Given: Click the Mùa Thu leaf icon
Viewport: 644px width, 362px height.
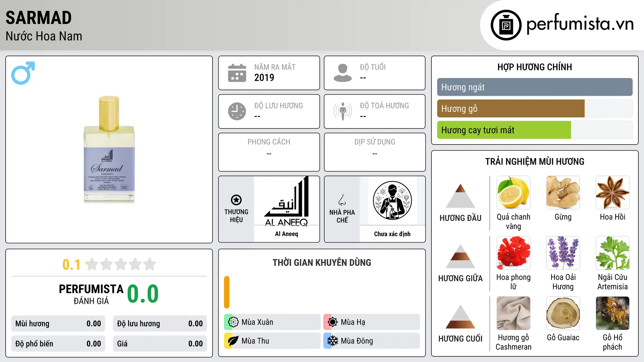Looking at the screenshot, I should click(233, 341).
